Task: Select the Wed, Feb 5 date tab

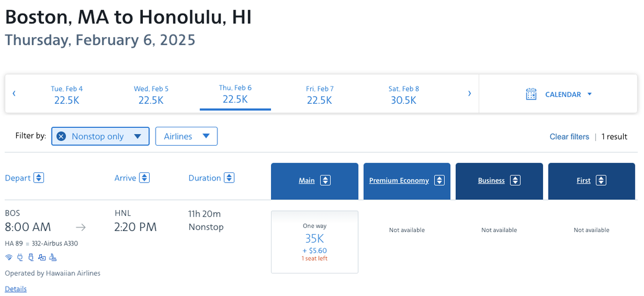Action: pyautogui.click(x=151, y=95)
